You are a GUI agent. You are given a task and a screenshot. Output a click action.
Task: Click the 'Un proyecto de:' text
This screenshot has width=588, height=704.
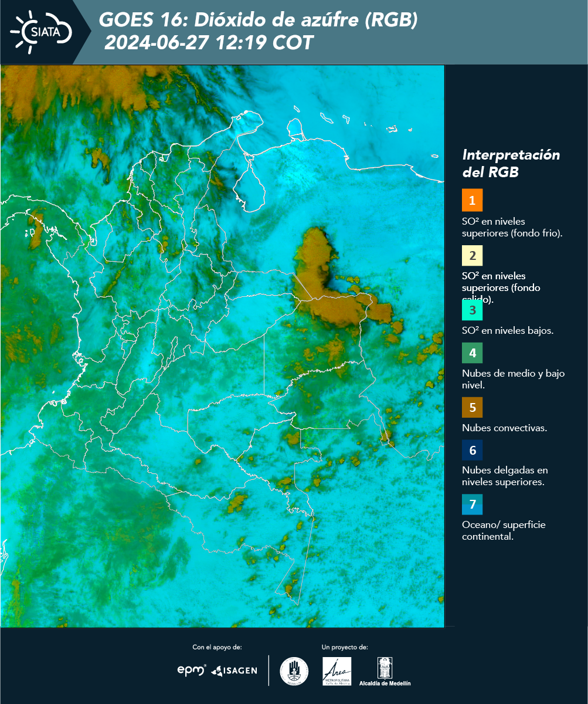[x=345, y=647]
